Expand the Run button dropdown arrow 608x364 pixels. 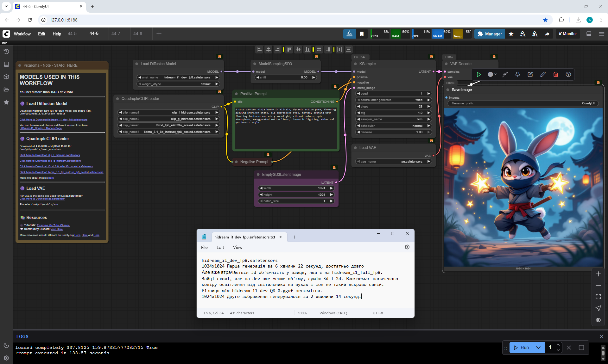pyautogui.click(x=538, y=348)
